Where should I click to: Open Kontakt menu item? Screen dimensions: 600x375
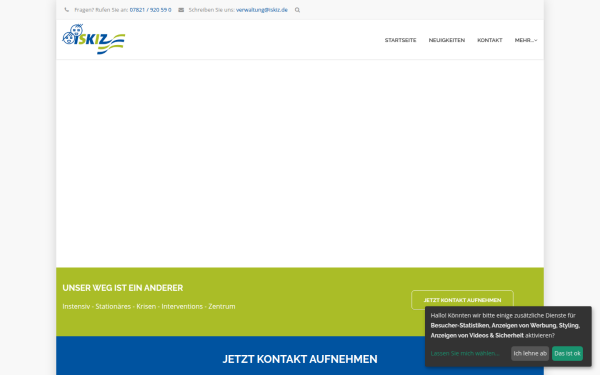489,40
